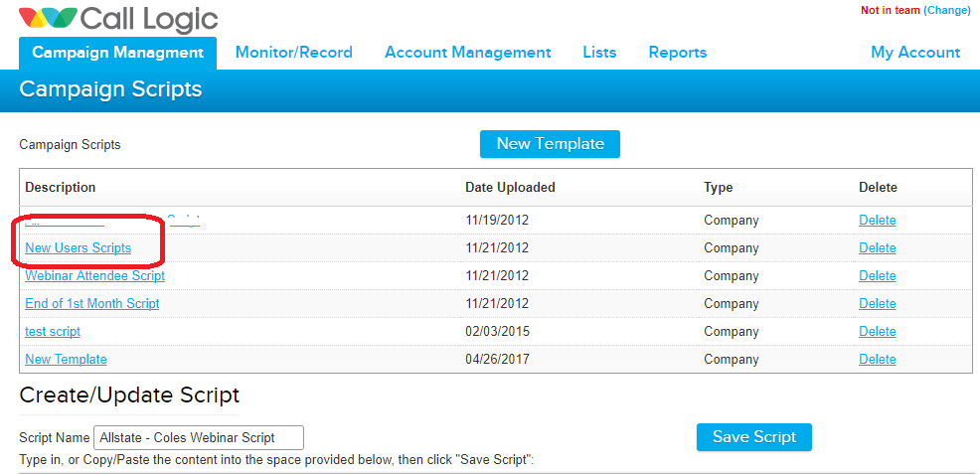Open the Account Management tab
This screenshot has width=980, height=474.
click(x=467, y=53)
